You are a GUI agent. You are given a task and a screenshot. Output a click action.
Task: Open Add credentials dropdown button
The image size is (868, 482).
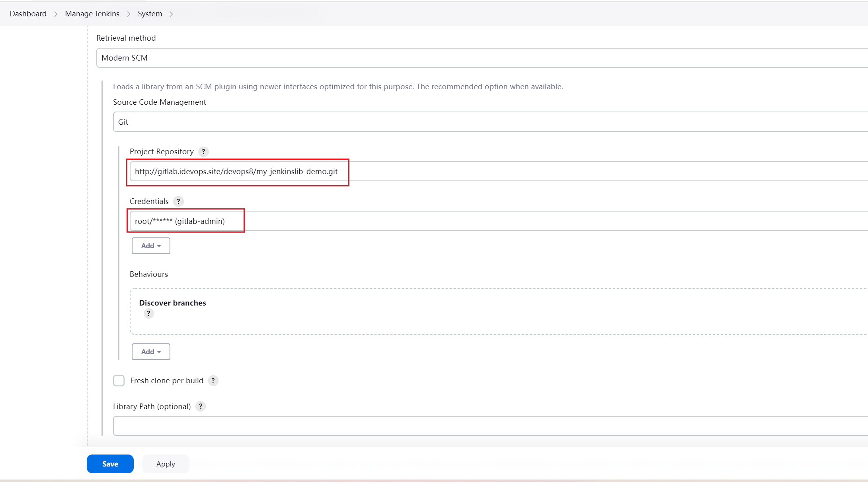(151, 246)
